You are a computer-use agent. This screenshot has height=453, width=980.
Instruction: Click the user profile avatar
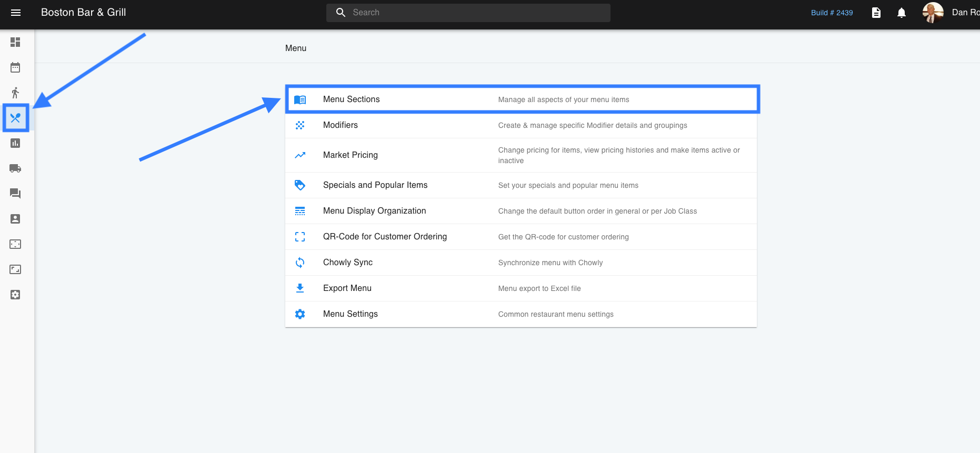pos(933,13)
